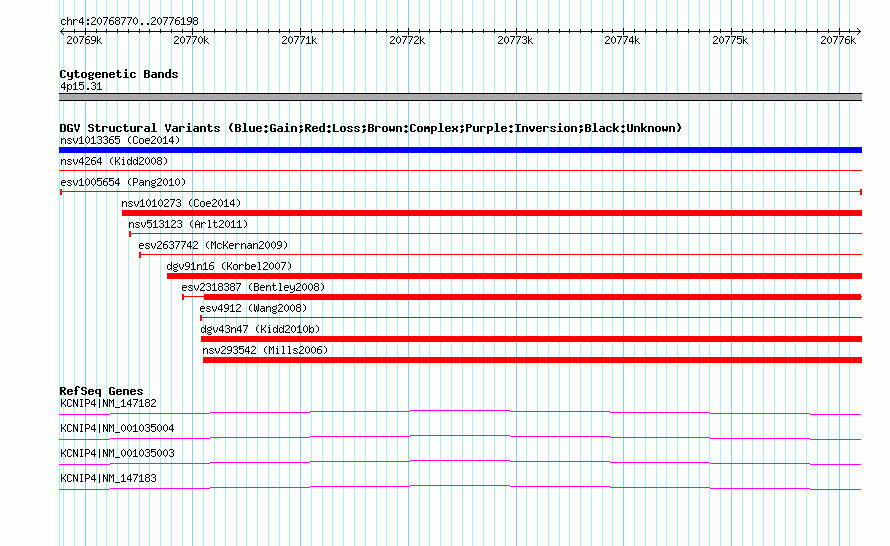Click the esv4912 thin red line

(531, 317)
